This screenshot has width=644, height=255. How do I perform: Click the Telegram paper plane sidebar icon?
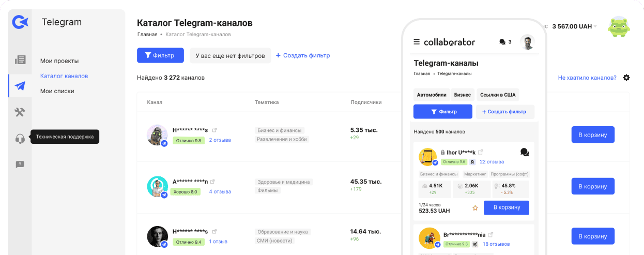20,86
